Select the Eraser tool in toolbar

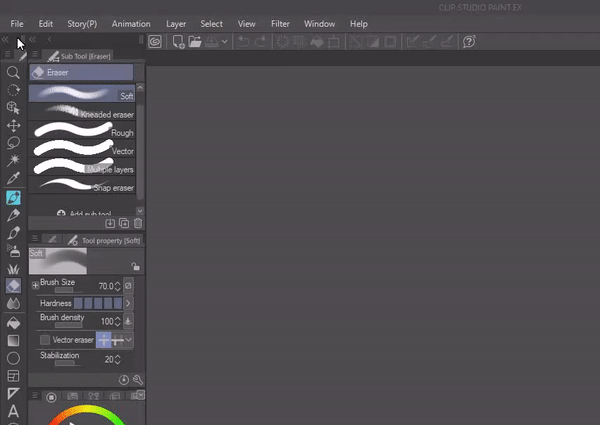(13, 286)
